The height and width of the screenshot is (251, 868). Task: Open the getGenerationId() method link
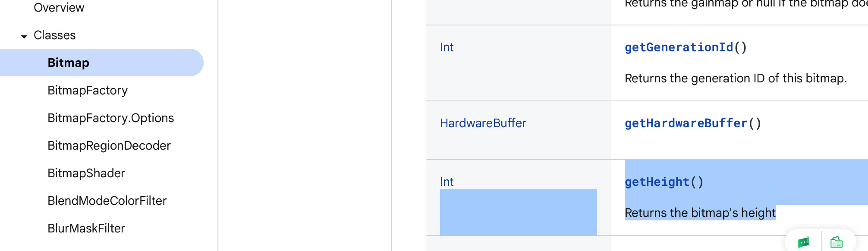tap(679, 47)
